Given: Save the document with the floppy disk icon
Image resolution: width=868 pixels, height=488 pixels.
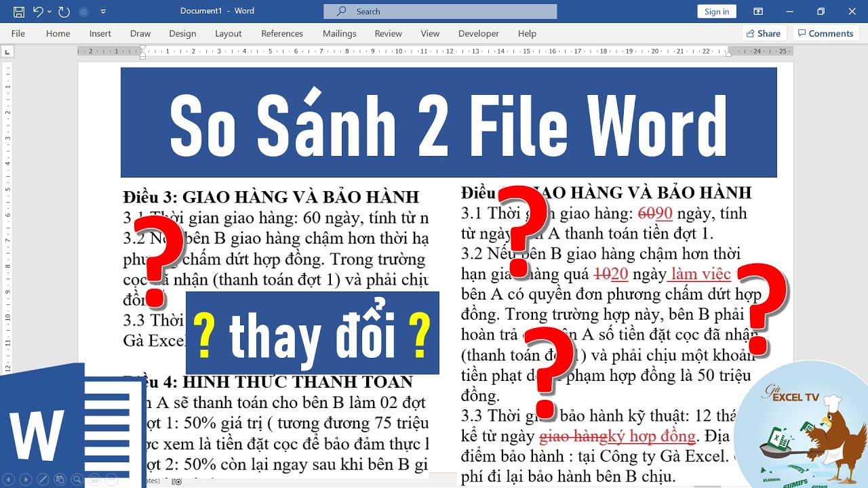Looking at the screenshot, I should (x=19, y=12).
